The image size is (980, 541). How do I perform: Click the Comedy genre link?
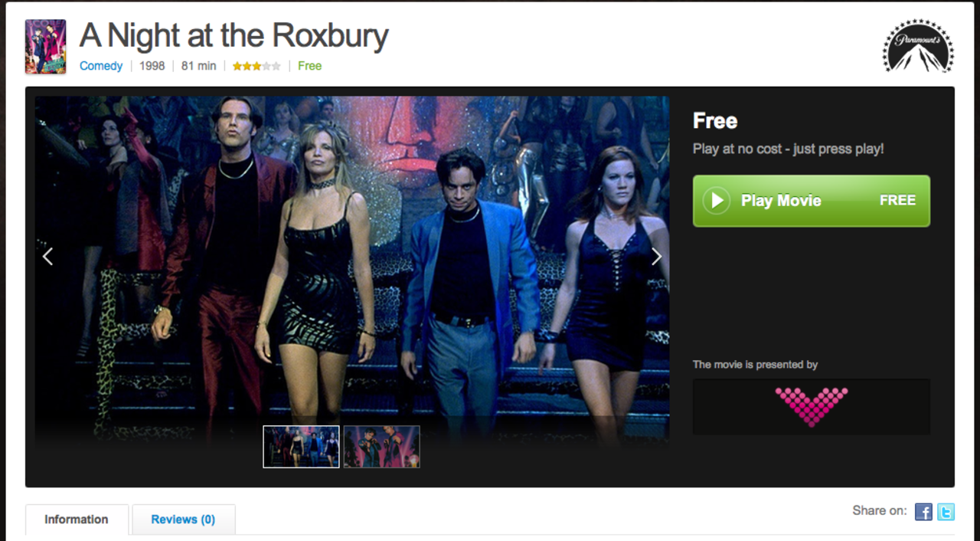tap(101, 66)
